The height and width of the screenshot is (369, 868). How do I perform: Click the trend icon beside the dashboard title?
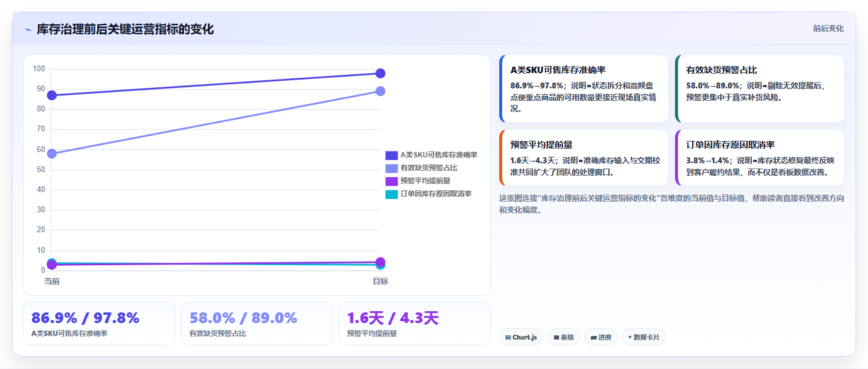coord(28,29)
